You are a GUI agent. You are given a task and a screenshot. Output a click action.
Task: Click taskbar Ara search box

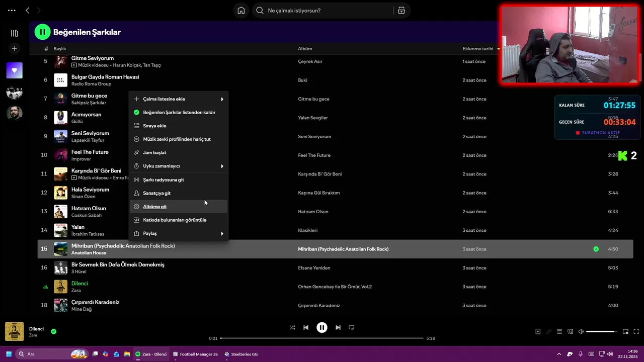[52, 354]
